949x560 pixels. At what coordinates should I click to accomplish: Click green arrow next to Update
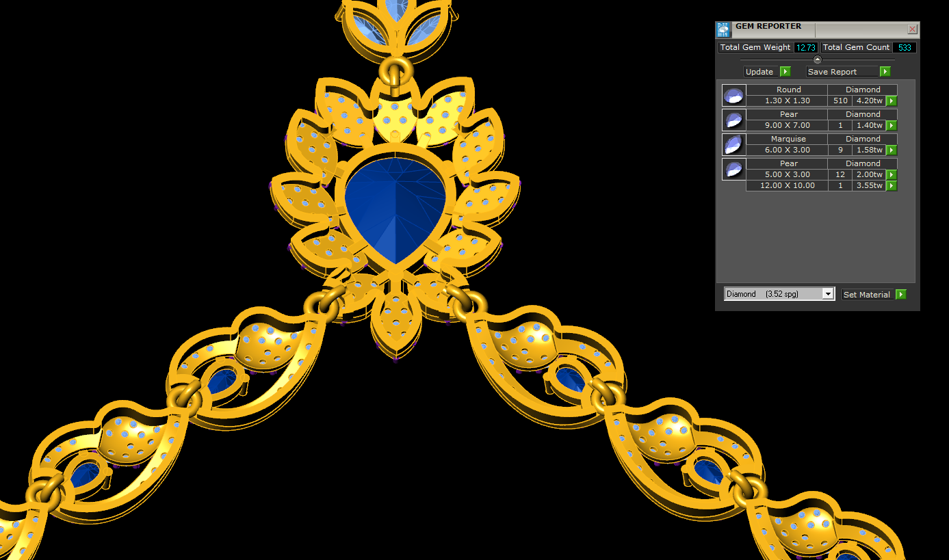point(785,72)
